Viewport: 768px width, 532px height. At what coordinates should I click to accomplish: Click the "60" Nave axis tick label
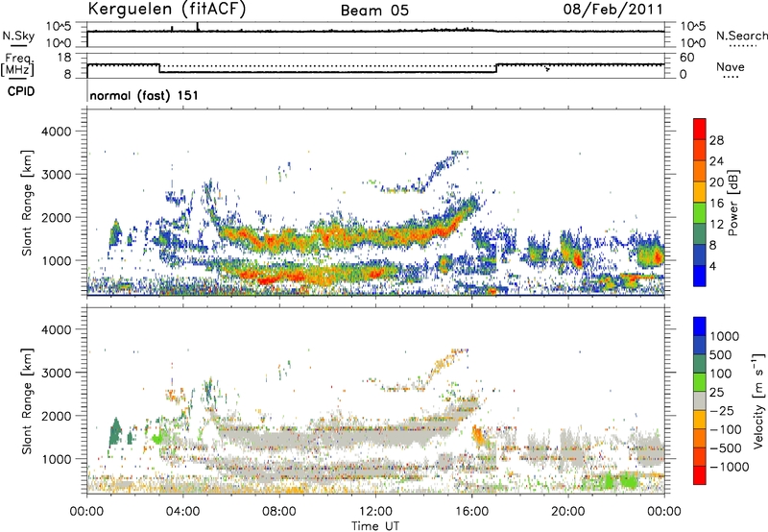687,58
